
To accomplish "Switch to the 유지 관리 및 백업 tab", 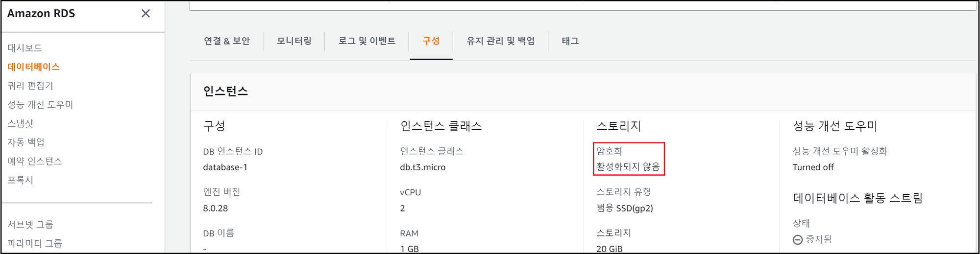I will 500,41.
